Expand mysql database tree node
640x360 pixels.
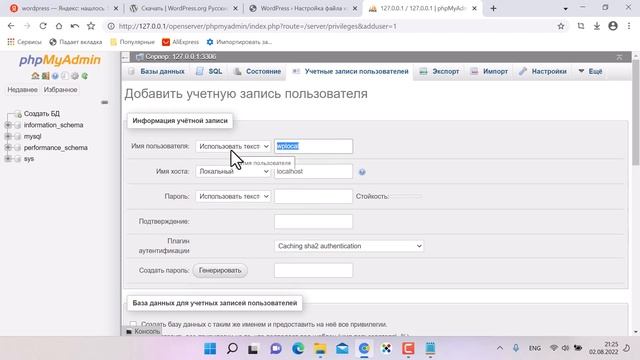tap(8, 136)
